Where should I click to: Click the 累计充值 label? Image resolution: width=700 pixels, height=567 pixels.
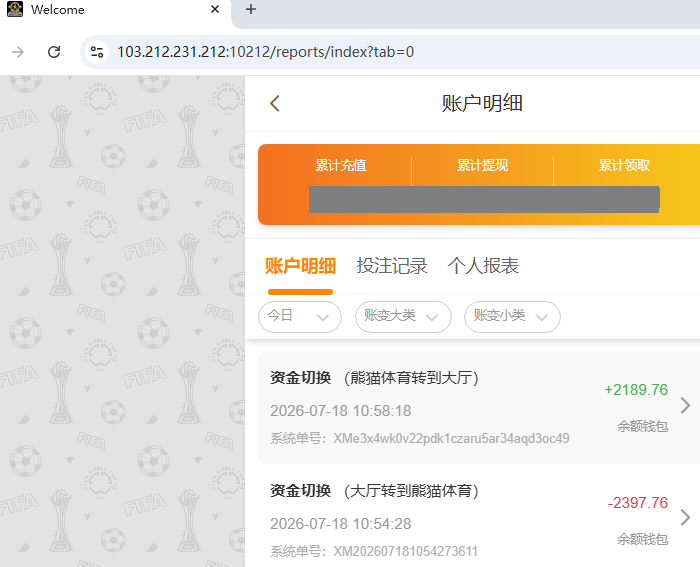coord(341,165)
